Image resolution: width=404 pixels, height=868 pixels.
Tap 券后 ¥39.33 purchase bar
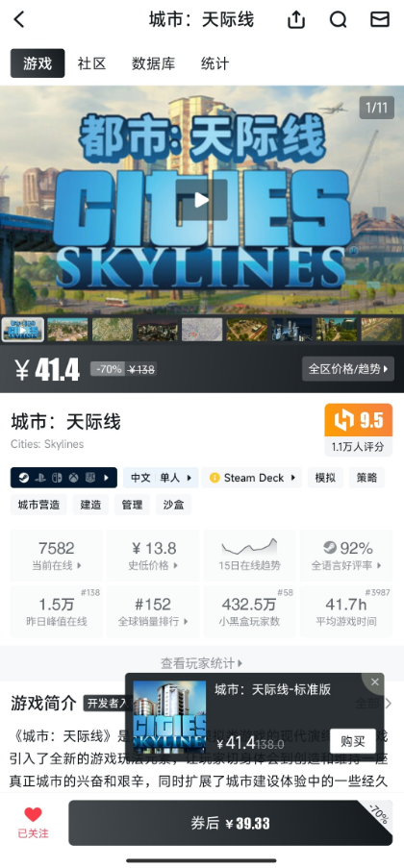(x=231, y=823)
